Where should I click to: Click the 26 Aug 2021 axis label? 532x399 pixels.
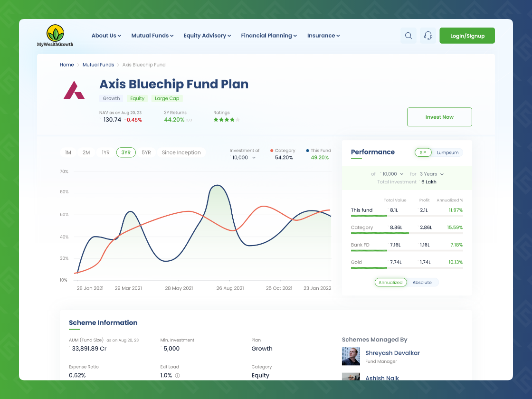[230, 288]
